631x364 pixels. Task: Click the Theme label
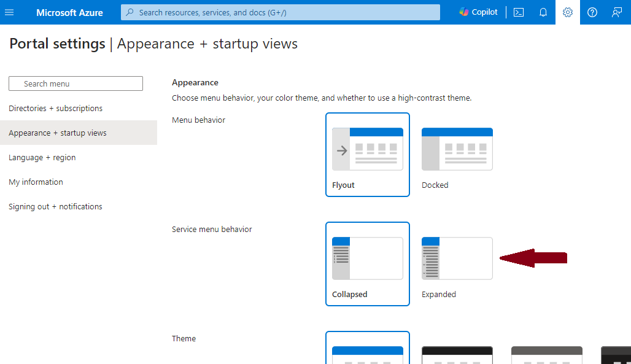tap(184, 339)
